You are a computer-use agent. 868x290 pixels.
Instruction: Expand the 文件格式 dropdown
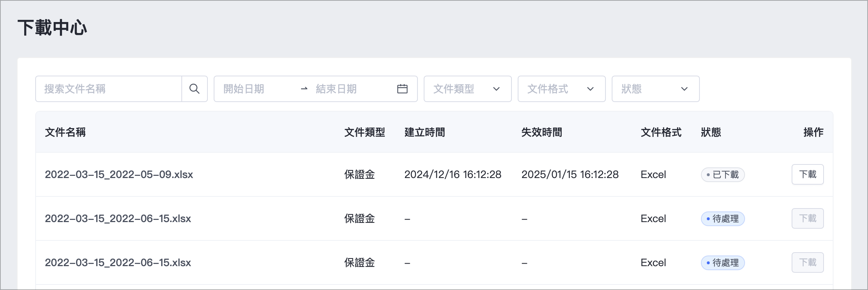561,89
